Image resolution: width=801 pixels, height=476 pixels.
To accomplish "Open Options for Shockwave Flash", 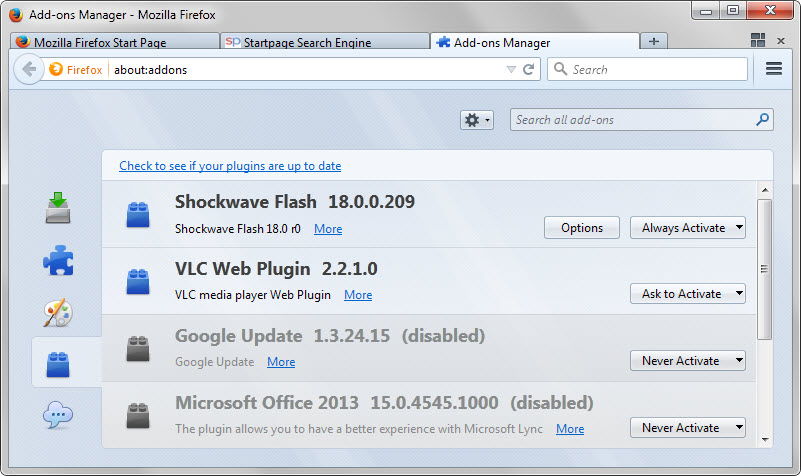I will click(x=582, y=228).
